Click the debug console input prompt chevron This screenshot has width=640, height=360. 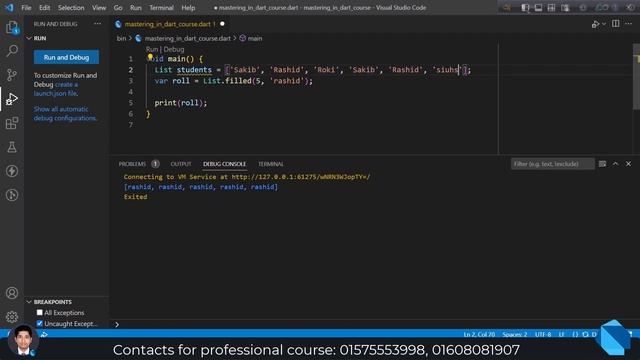(x=117, y=324)
